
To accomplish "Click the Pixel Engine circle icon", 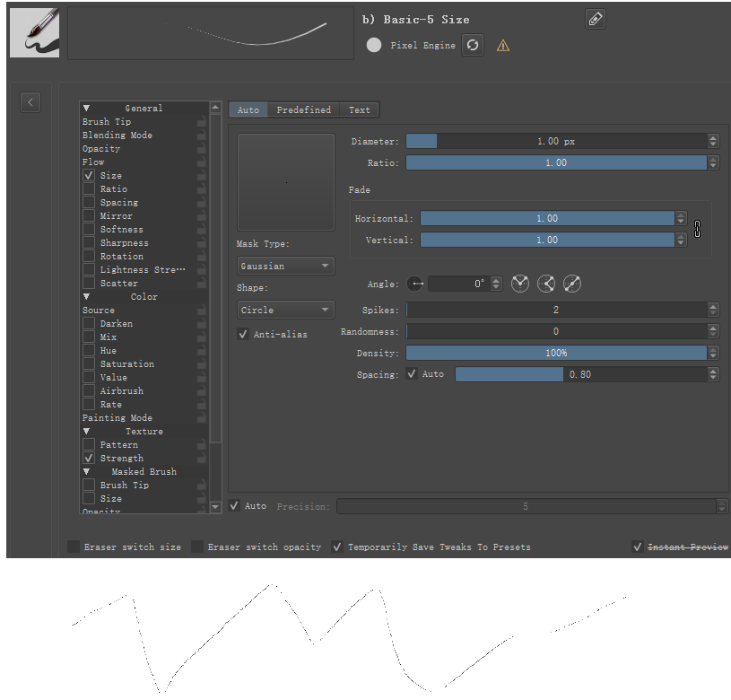I will point(374,45).
